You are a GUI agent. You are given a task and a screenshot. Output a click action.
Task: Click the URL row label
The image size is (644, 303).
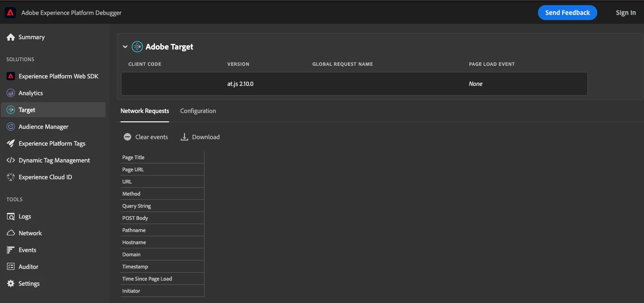(127, 182)
